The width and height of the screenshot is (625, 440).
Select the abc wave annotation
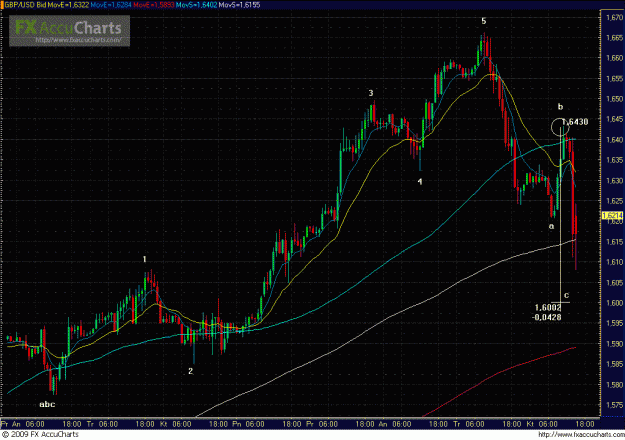[x=47, y=404]
